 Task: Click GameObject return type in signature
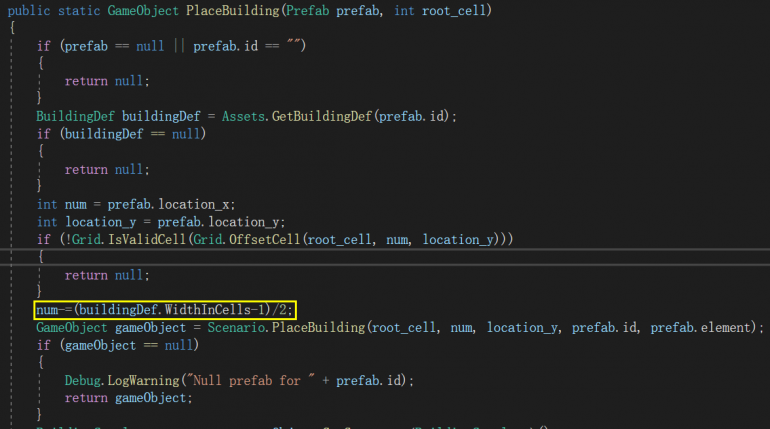[143, 10]
